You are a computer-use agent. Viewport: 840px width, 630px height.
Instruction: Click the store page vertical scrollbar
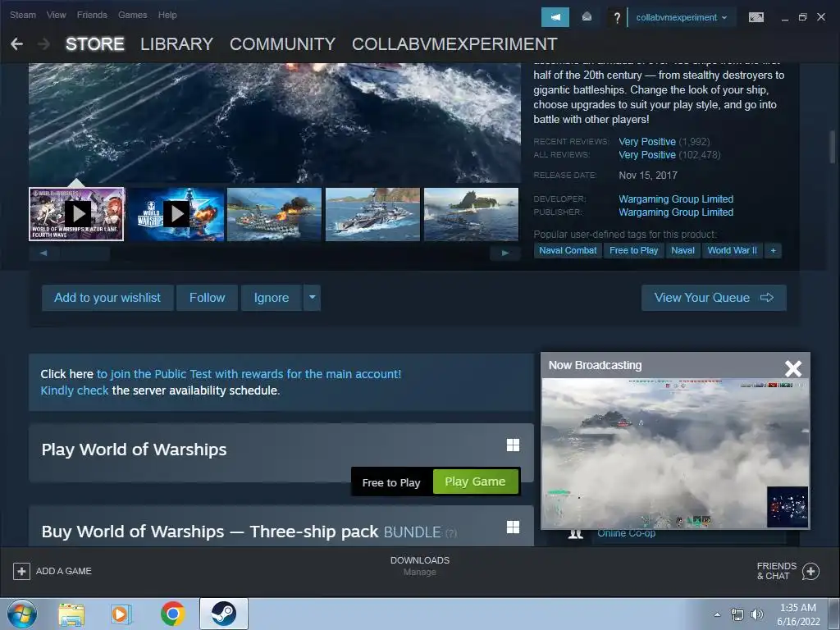[832, 148]
